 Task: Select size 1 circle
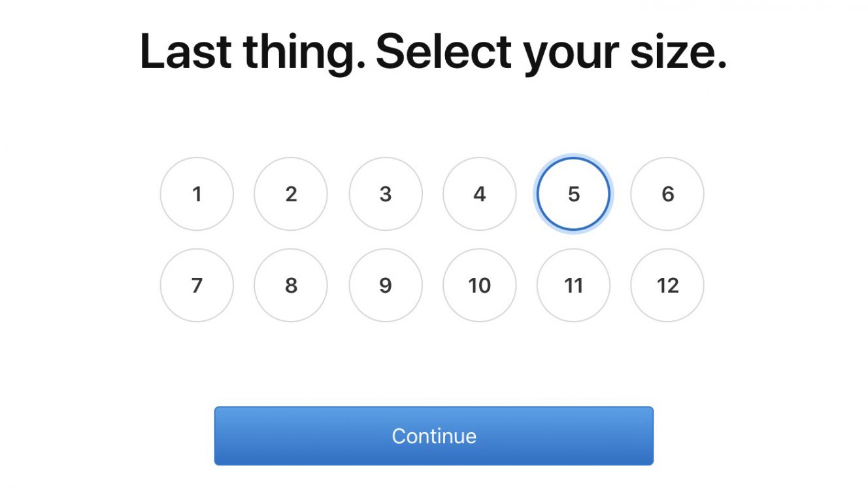pos(197,194)
